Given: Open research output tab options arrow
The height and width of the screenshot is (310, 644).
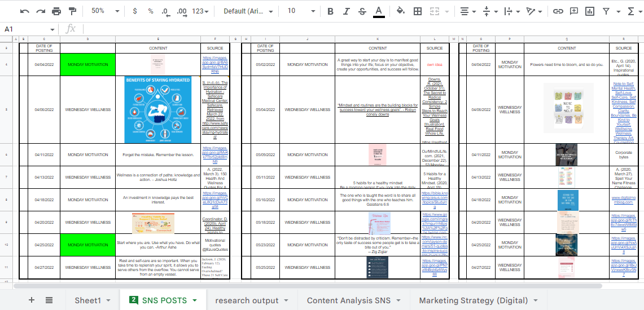Looking at the screenshot, I should point(286,300).
